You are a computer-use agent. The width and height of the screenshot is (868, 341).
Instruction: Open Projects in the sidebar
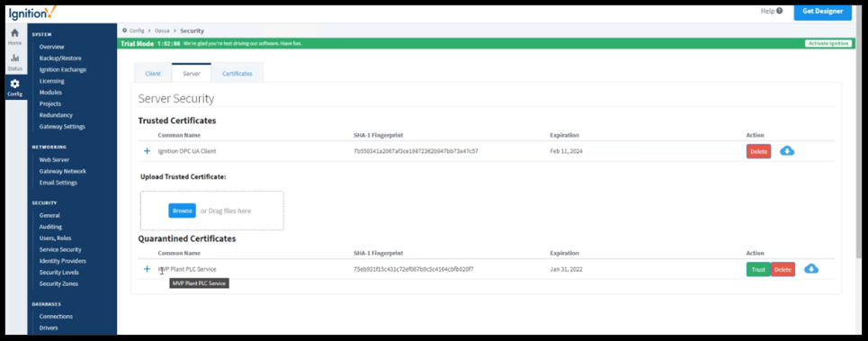click(x=49, y=103)
